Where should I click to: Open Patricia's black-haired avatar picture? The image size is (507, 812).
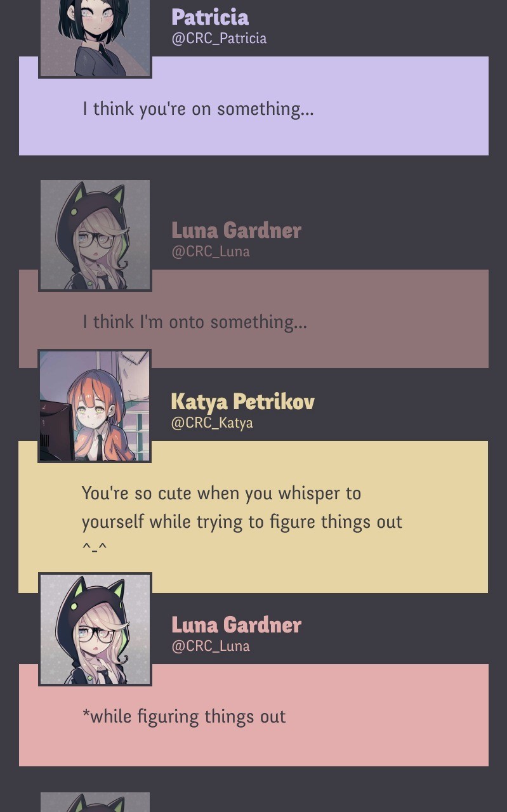[x=95, y=38]
